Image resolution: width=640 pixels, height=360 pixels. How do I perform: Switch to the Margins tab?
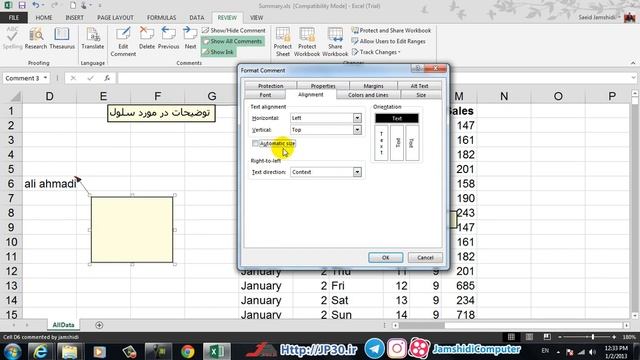pos(373,86)
